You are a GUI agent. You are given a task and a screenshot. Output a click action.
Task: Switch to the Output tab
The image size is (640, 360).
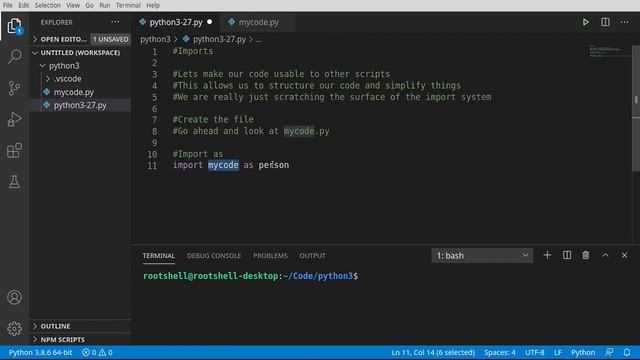coord(312,256)
